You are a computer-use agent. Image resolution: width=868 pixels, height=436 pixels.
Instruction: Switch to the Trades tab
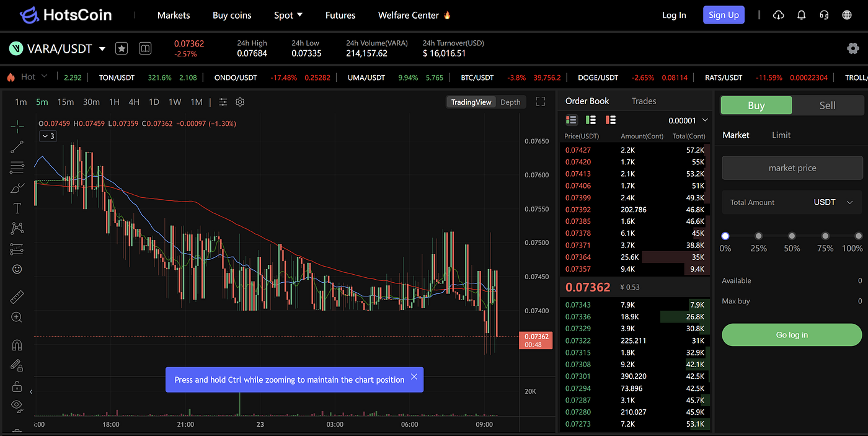pyautogui.click(x=644, y=101)
